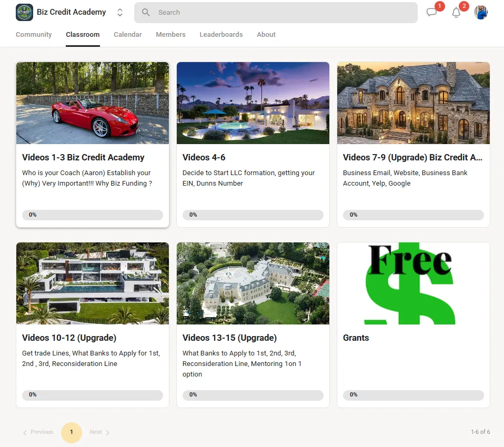The height and width of the screenshot is (447, 504).
Task: Open the About tab
Action: coord(266,34)
